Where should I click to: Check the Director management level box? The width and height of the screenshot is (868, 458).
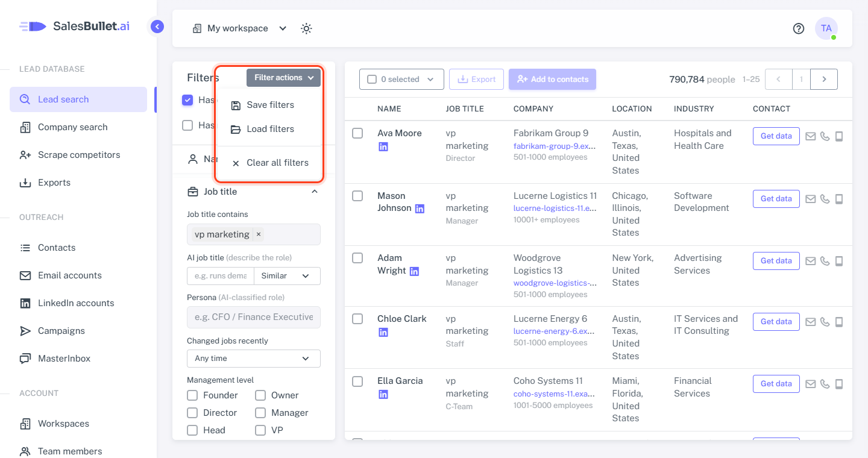click(192, 413)
